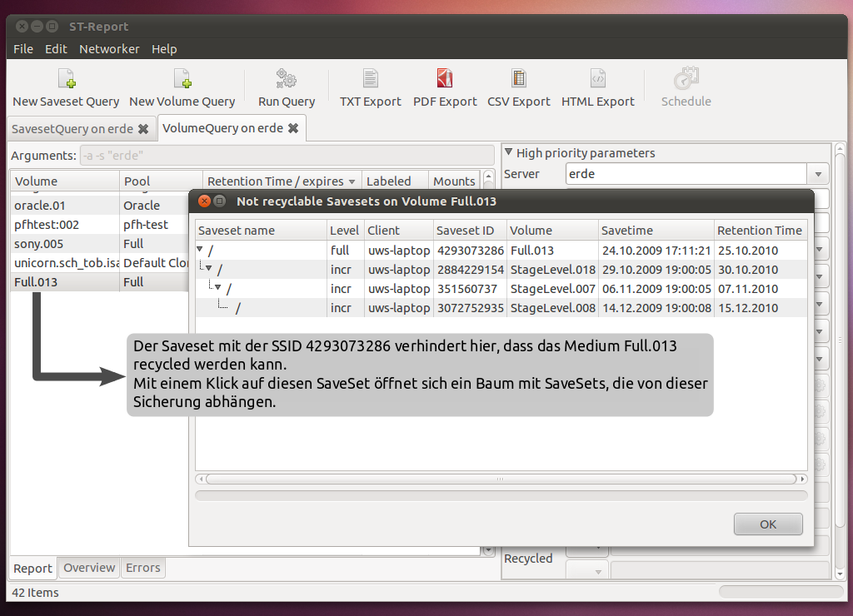Click saveset ID 4293073286
The height and width of the screenshot is (616, 853).
tap(471, 251)
